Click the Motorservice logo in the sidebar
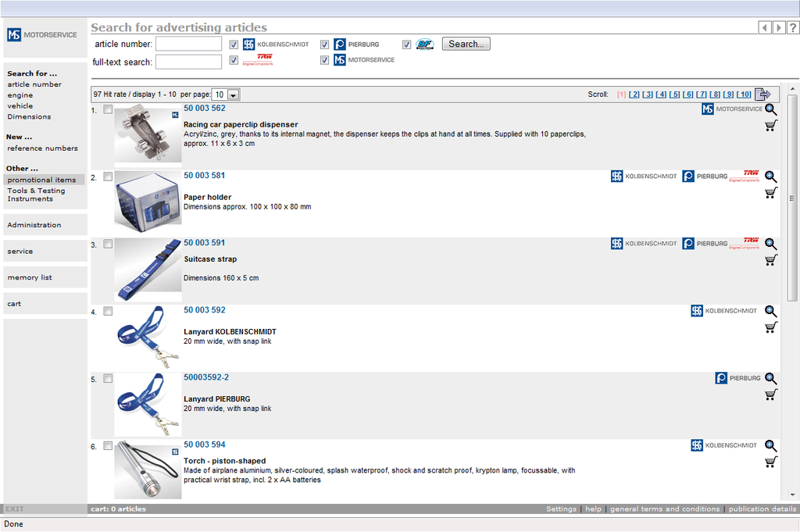The width and height of the screenshot is (800, 532). tap(43, 35)
